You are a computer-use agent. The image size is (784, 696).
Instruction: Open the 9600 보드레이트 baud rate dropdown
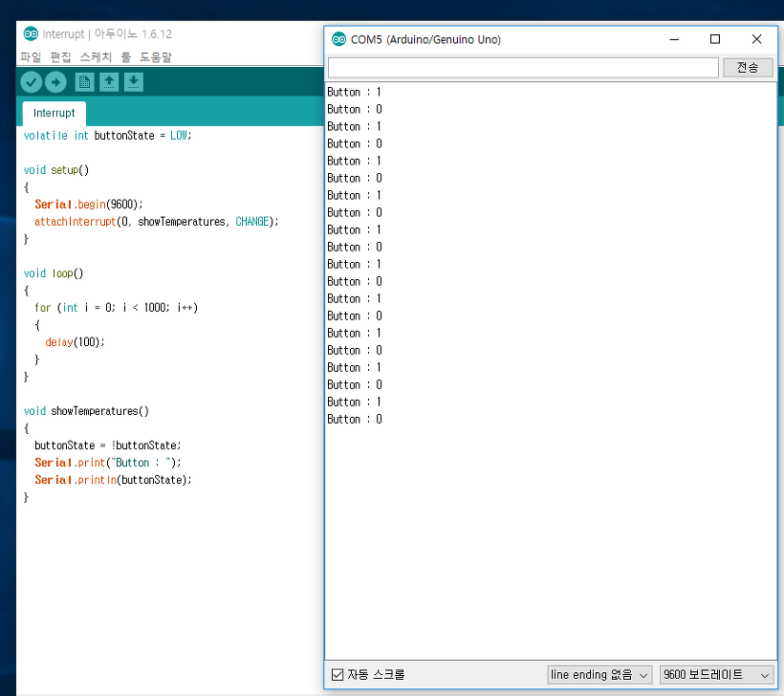click(x=716, y=675)
